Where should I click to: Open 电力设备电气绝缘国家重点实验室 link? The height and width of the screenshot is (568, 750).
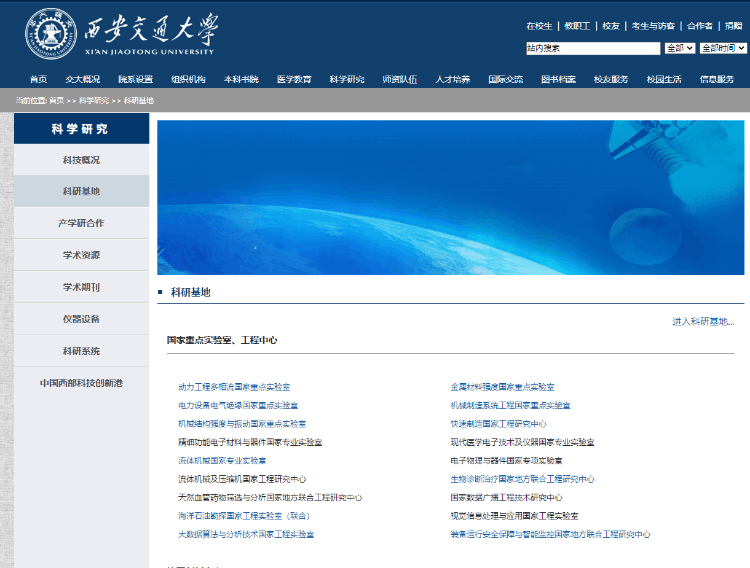[238, 405]
